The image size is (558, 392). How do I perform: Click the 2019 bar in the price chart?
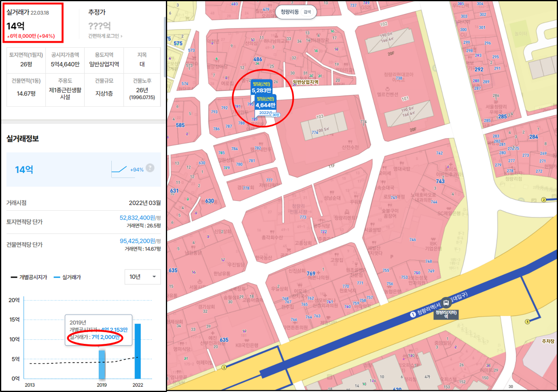[102, 364]
